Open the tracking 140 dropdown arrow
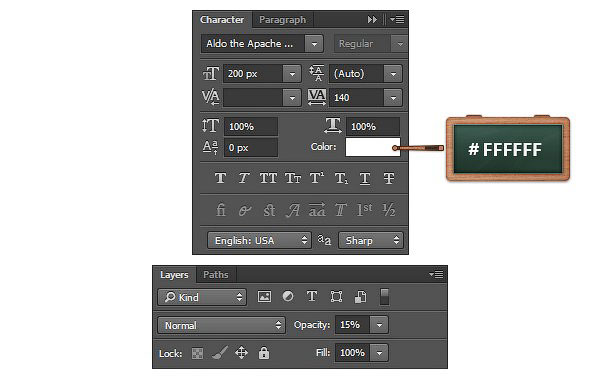 click(393, 98)
